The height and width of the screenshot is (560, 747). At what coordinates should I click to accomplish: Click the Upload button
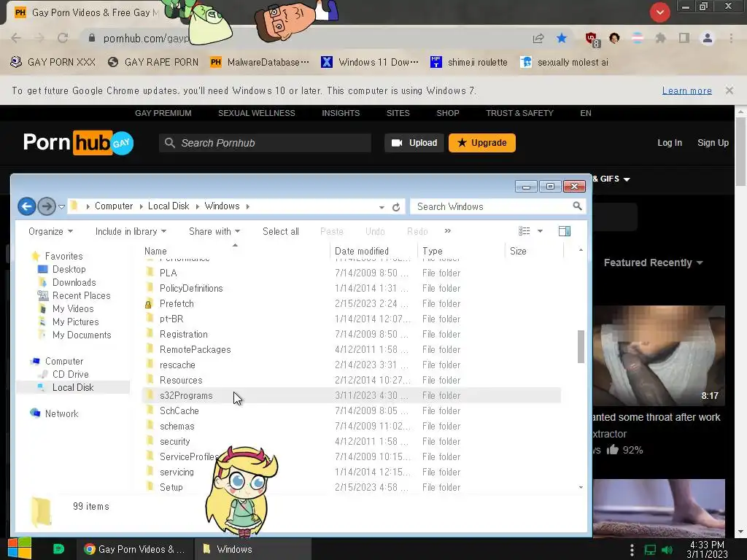click(414, 143)
